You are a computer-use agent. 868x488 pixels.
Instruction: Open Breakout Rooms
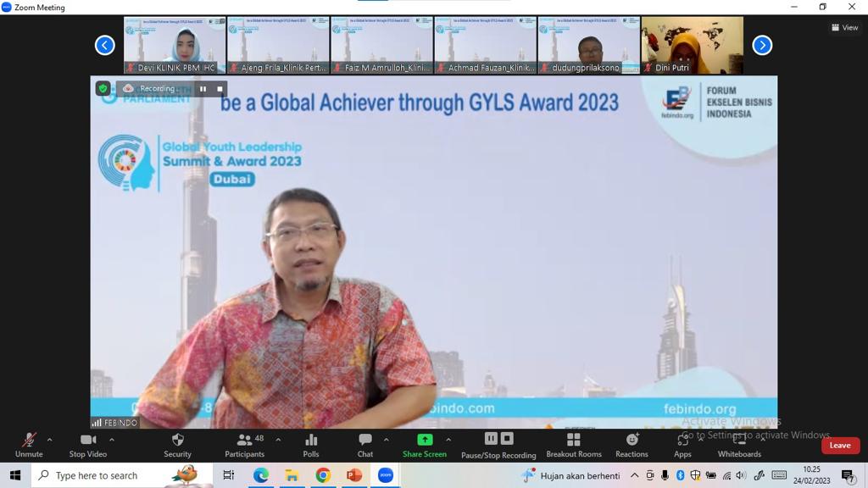coord(574,446)
